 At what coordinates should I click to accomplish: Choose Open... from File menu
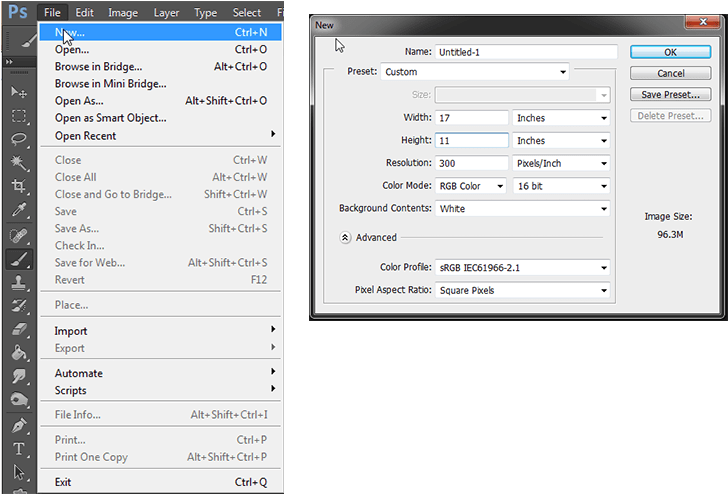(160, 49)
